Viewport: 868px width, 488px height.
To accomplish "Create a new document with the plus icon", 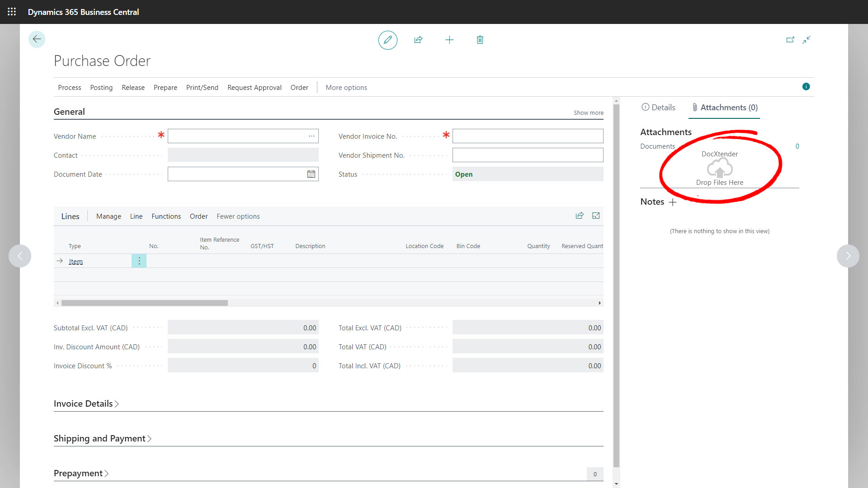I will click(449, 40).
